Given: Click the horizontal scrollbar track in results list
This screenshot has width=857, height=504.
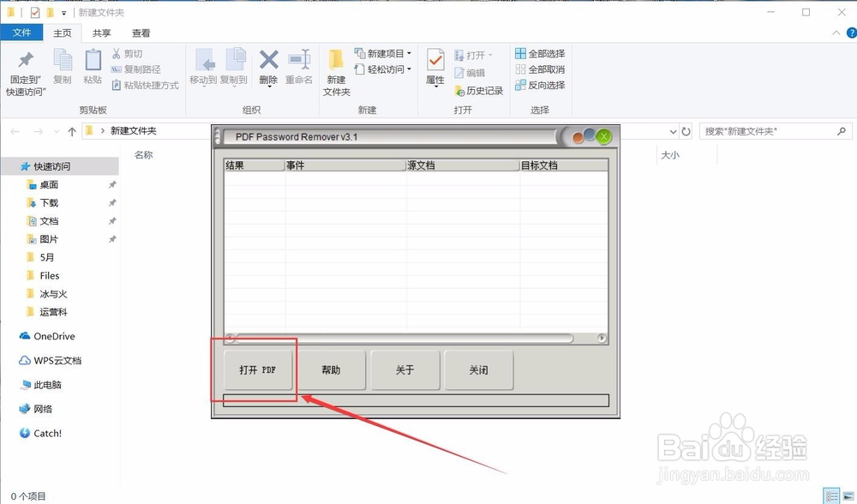Looking at the screenshot, I should coord(405,339).
